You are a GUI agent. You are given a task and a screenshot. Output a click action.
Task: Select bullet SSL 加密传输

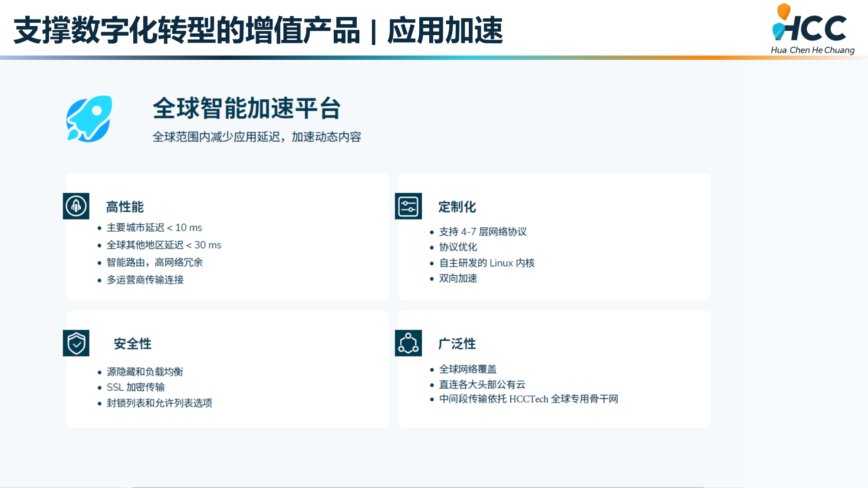pos(135,387)
